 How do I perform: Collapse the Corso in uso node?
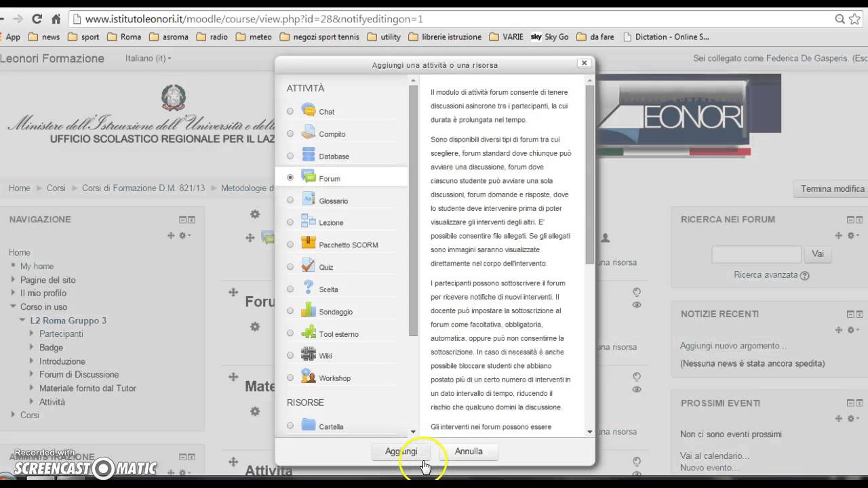13,306
